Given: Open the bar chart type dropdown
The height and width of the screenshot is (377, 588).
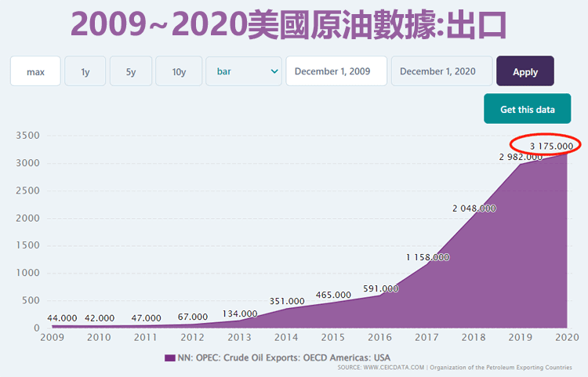Looking at the screenshot, I should pyautogui.click(x=243, y=71).
